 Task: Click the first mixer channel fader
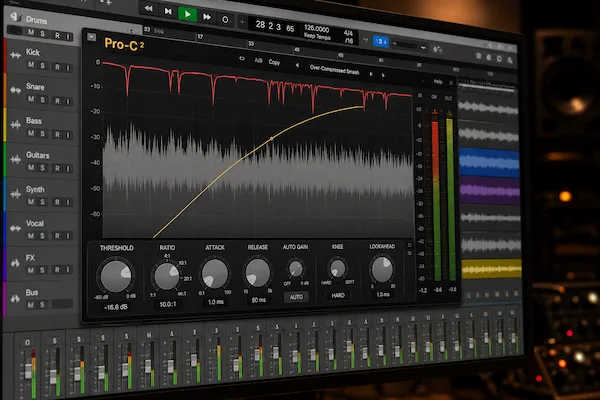coord(28,371)
